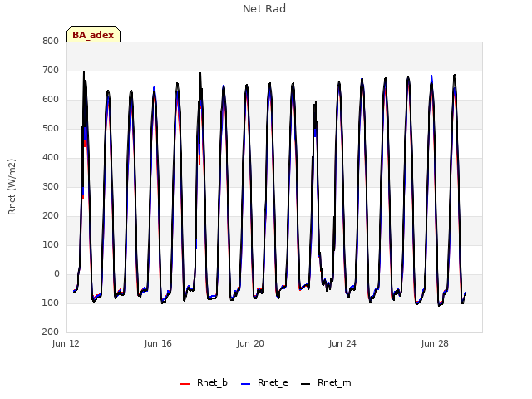The height and width of the screenshot is (399, 532).
Task: Toggle Rnet_m legend entry
Action: (x=326, y=383)
